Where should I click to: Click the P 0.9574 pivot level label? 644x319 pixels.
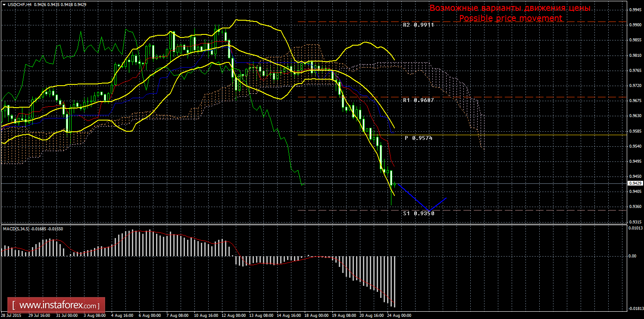click(x=418, y=138)
